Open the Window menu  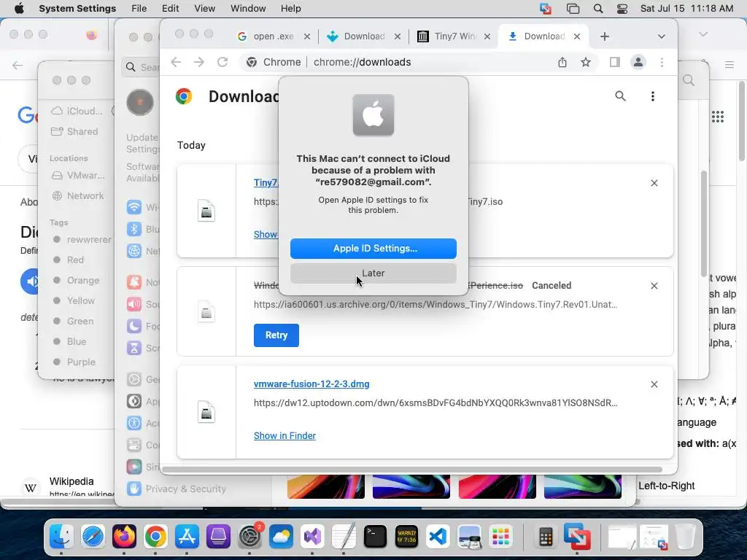(248, 9)
